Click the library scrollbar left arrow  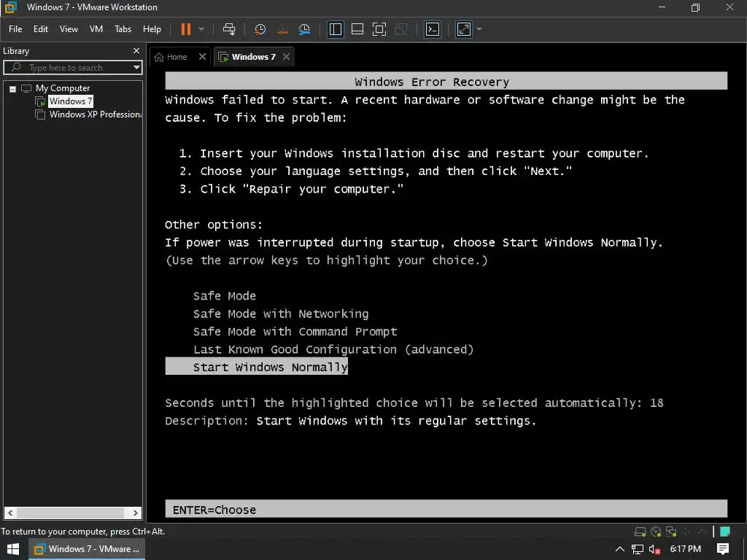pyautogui.click(x=10, y=513)
